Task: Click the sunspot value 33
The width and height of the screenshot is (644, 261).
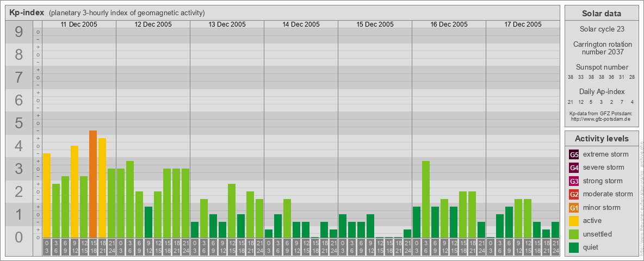Action: (x=581, y=77)
